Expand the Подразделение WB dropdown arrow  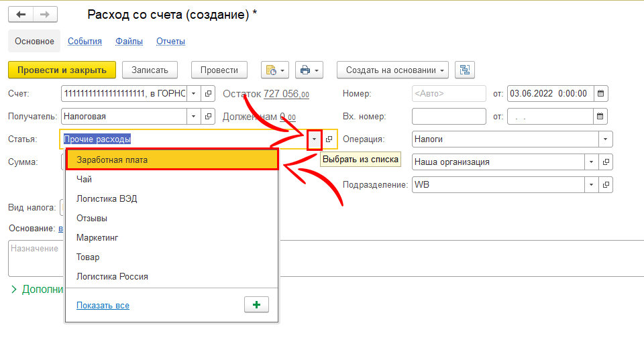pos(592,185)
